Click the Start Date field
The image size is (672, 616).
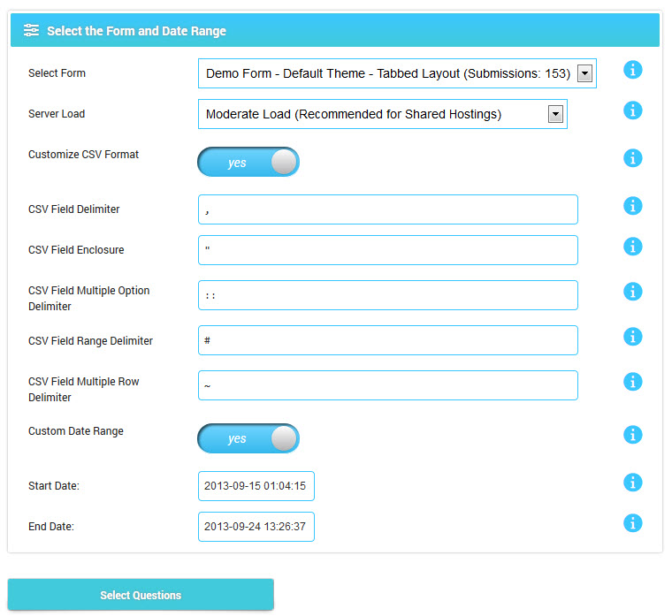click(256, 486)
